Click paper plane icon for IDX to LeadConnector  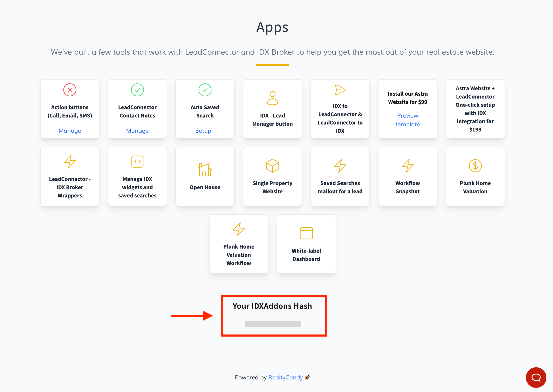click(x=340, y=90)
